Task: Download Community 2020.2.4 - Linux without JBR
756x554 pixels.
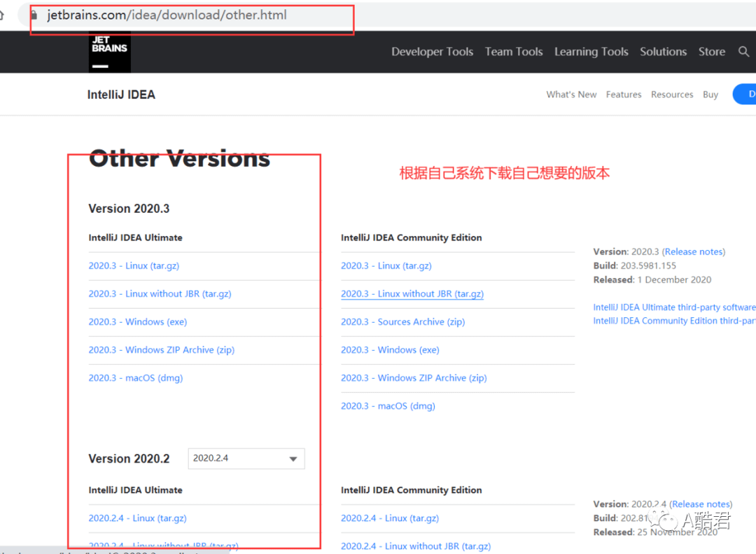Action: [x=416, y=546]
